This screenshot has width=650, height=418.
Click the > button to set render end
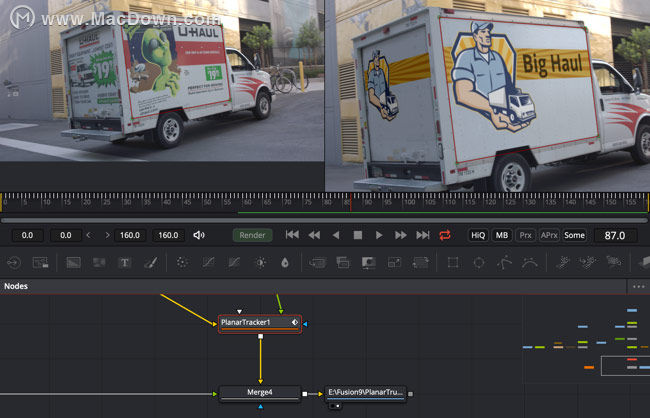tap(107, 235)
